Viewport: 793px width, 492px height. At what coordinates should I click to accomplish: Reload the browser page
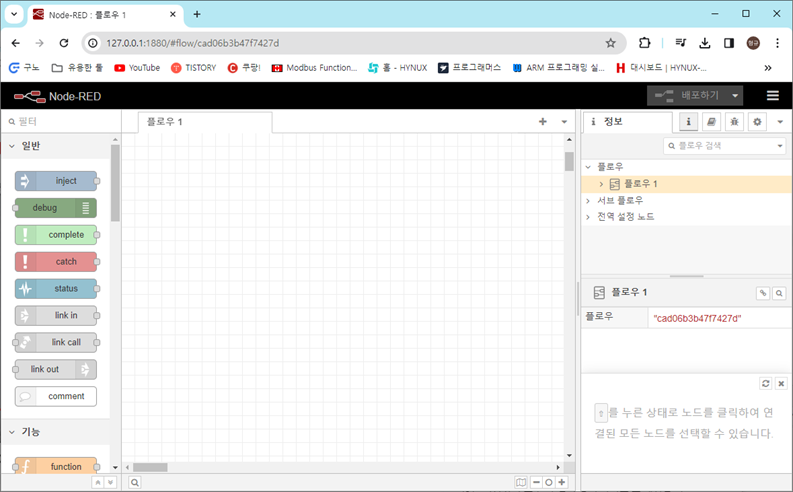coord(64,43)
